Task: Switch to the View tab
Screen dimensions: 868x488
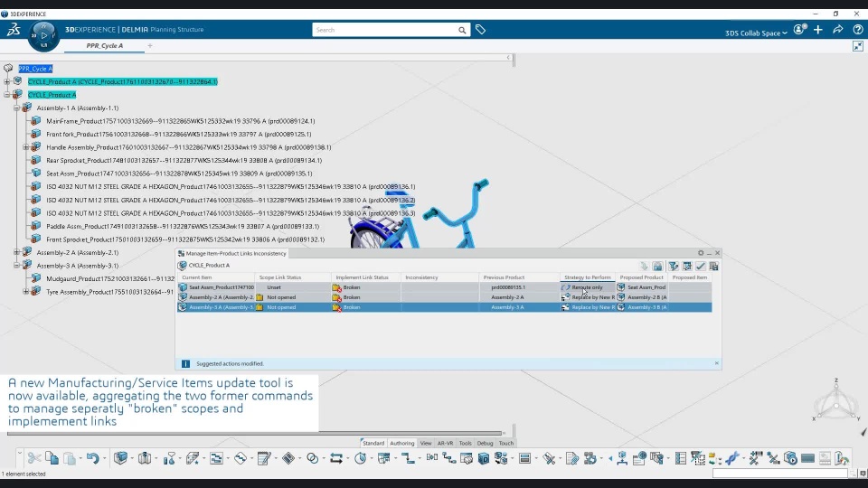Action: (426, 443)
